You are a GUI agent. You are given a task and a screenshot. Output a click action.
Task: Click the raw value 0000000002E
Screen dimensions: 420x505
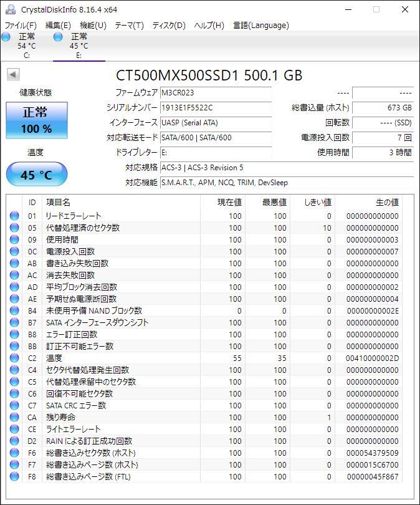tap(373, 311)
